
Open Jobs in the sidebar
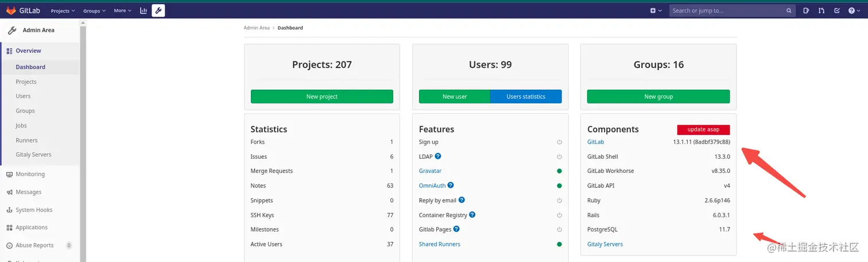pyautogui.click(x=21, y=125)
